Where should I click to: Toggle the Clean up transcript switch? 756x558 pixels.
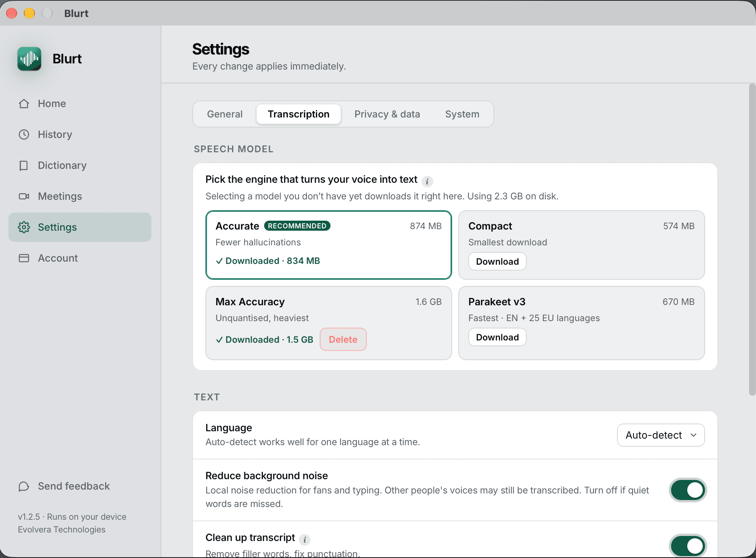pyautogui.click(x=688, y=546)
